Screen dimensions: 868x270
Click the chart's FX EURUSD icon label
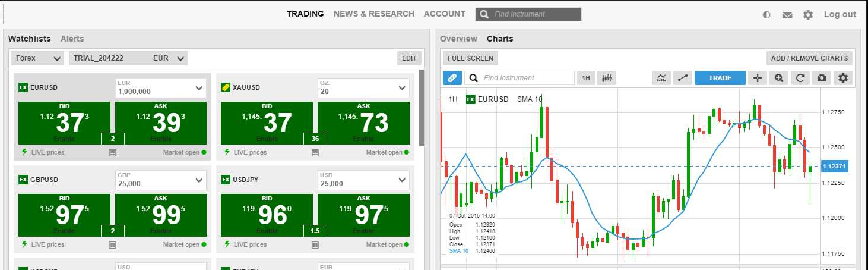click(x=471, y=99)
